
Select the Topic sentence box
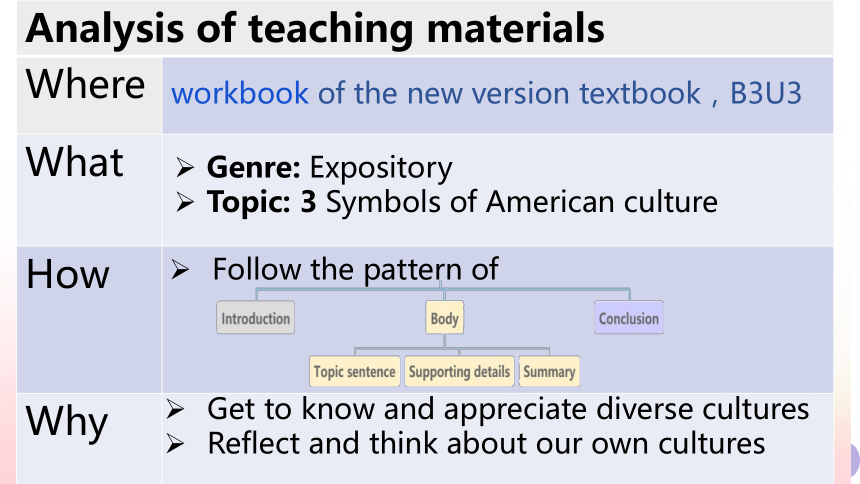click(x=354, y=372)
